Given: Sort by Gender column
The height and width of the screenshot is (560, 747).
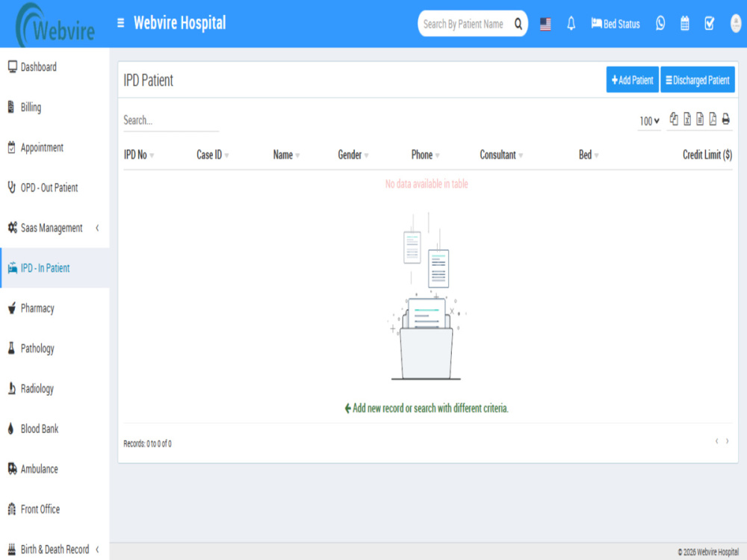Looking at the screenshot, I should tap(353, 155).
